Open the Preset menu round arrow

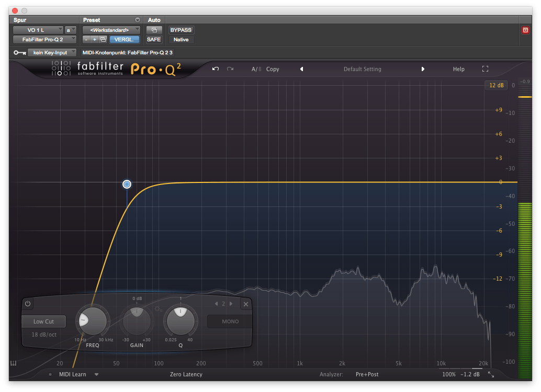tap(137, 20)
